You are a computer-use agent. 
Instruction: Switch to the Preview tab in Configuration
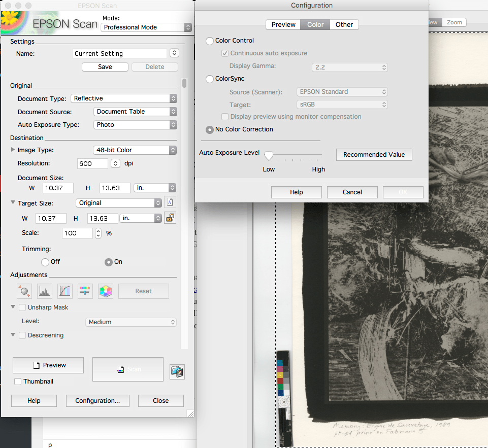pyautogui.click(x=283, y=24)
